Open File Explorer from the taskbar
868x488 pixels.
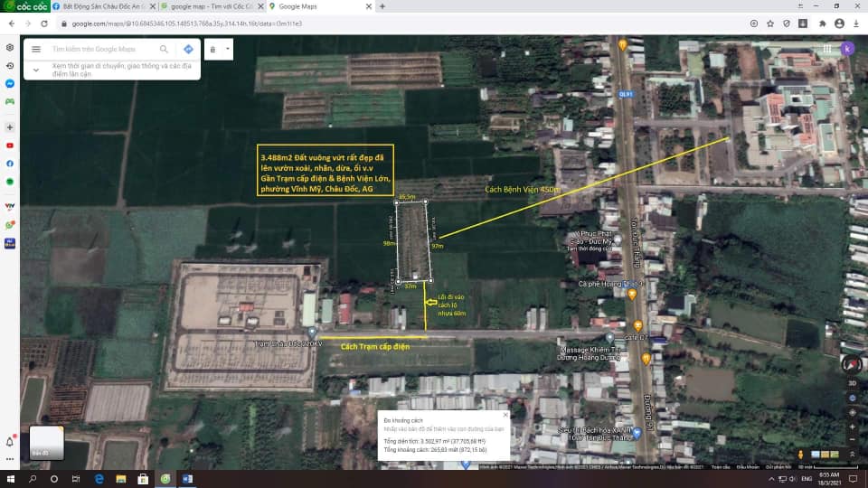(x=120, y=479)
